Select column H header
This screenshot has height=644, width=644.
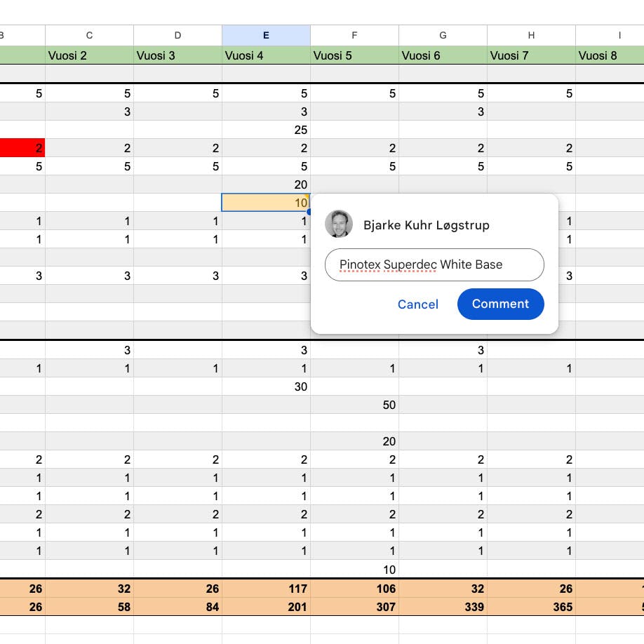pyautogui.click(x=531, y=35)
